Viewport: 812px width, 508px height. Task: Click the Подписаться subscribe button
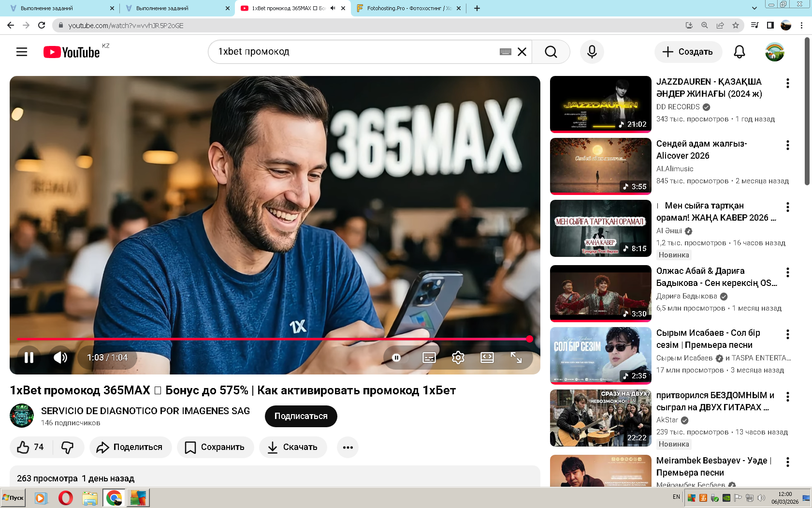301,416
